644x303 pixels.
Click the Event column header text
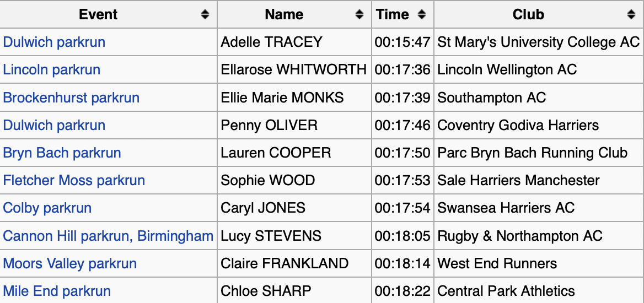click(x=98, y=15)
